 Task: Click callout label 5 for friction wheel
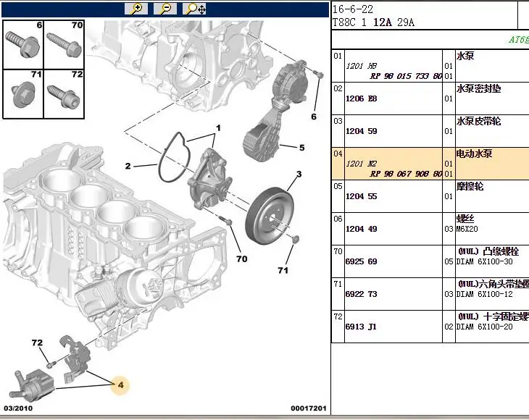[x=301, y=148]
